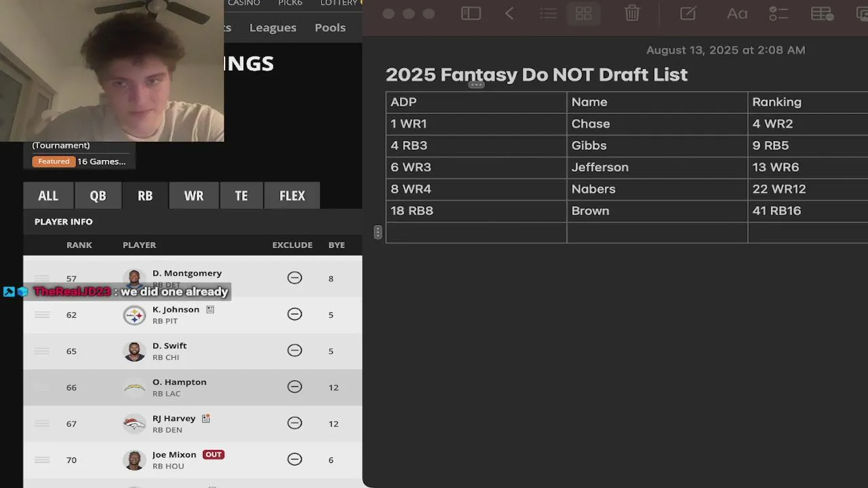The width and height of the screenshot is (868, 488).
Task: Open K. Johnson's news note icon
Action: (210, 309)
